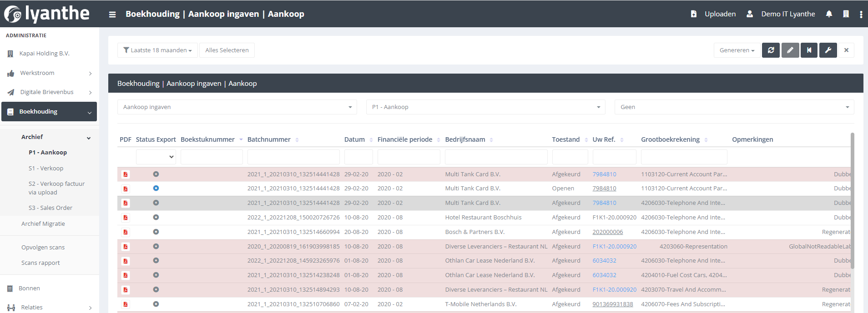Viewport: 868px width, 313px height.
Task: Click the skip-to-first icon button
Action: (809, 50)
